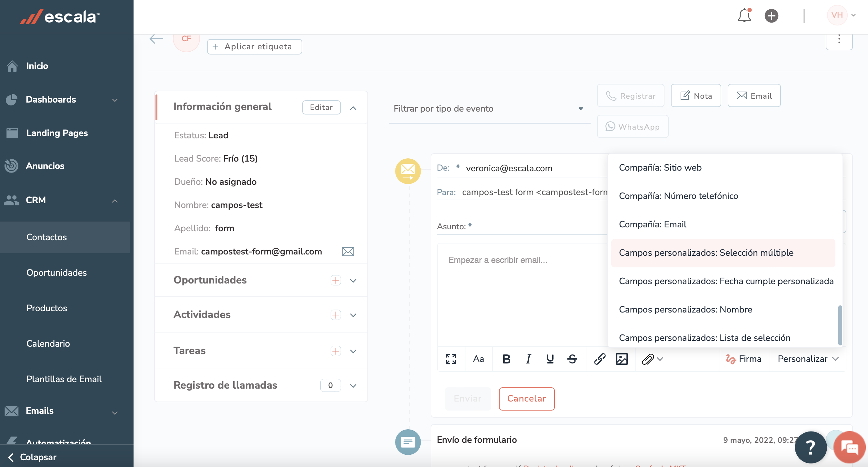The width and height of the screenshot is (868, 467).
Task: Expand the Registro de llamadas section
Action: click(x=353, y=385)
